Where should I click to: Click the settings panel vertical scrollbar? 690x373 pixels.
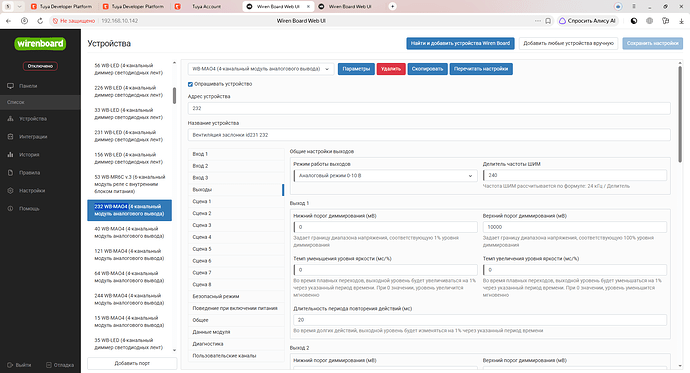[680, 114]
